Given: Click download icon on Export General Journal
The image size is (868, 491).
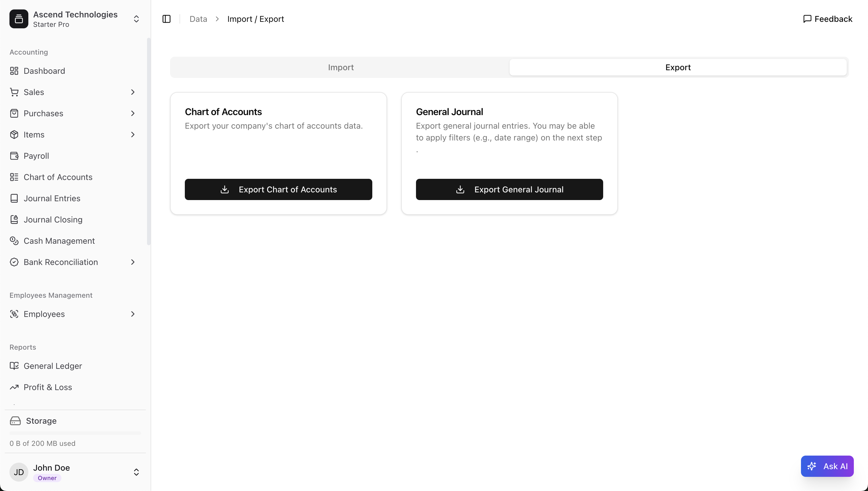Looking at the screenshot, I should [x=460, y=189].
